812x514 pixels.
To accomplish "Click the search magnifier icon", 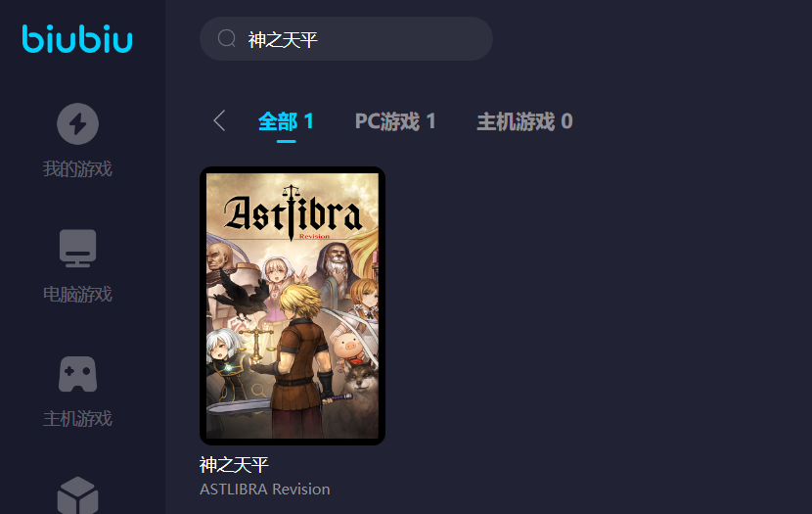I will click(x=227, y=38).
